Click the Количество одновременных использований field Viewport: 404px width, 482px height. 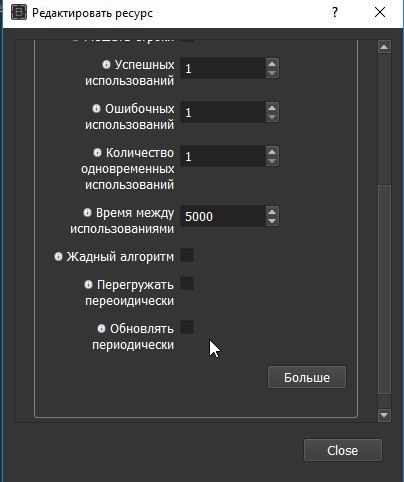coord(223,156)
